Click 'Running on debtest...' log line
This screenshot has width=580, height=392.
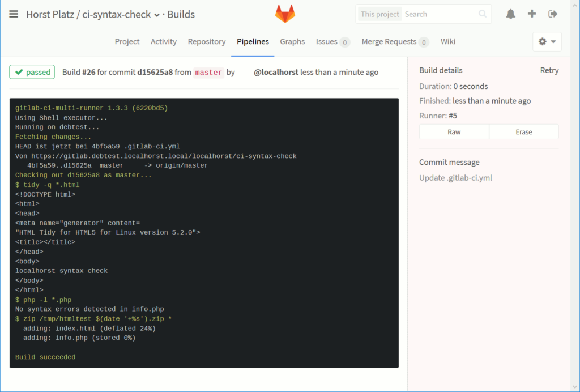(x=57, y=127)
